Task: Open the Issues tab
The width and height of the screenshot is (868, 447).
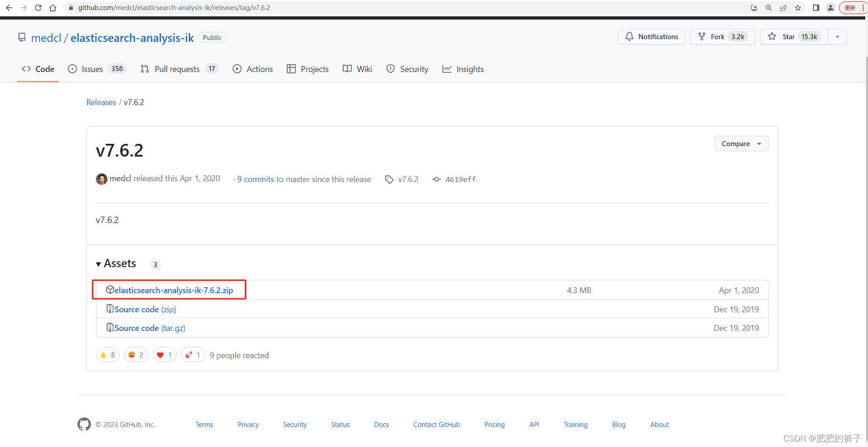Action: (x=97, y=69)
